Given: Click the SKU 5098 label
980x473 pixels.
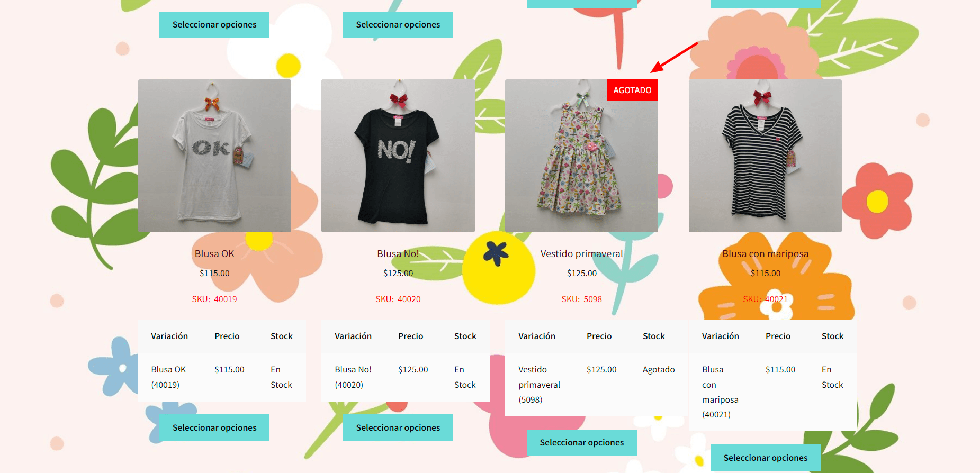Looking at the screenshot, I should (x=581, y=299).
